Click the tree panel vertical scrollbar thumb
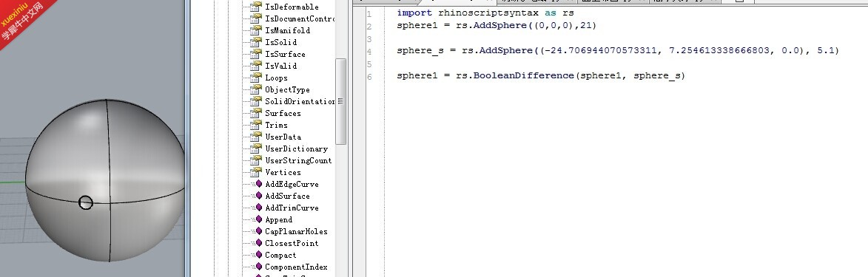The width and height of the screenshot is (868, 277). click(x=340, y=101)
